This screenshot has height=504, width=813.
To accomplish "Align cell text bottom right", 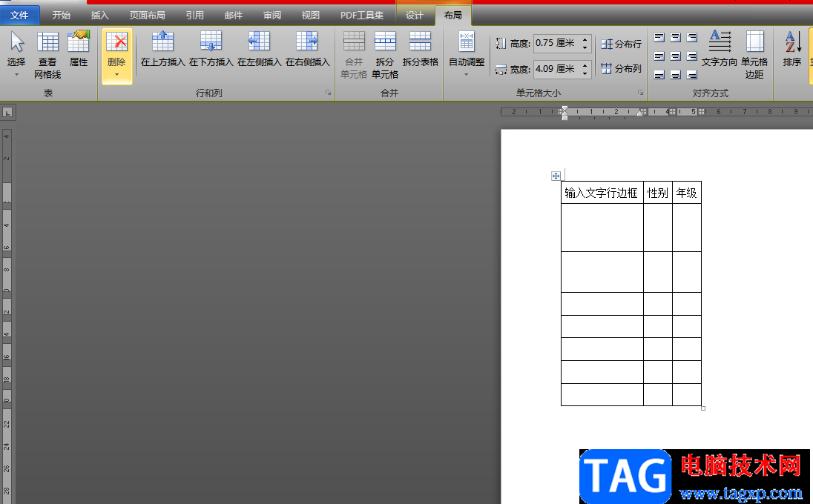I will [x=692, y=75].
